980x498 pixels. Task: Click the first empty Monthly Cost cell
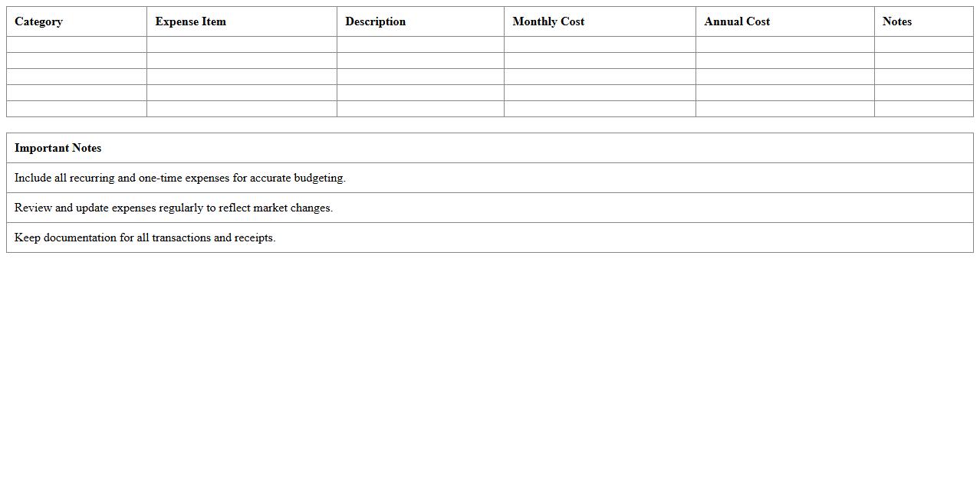click(599, 44)
